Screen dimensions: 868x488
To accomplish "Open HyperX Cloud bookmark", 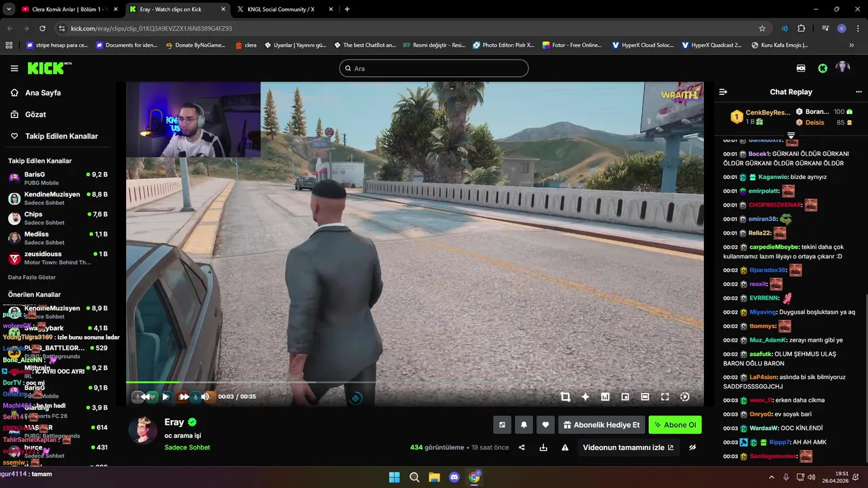I will [643, 45].
